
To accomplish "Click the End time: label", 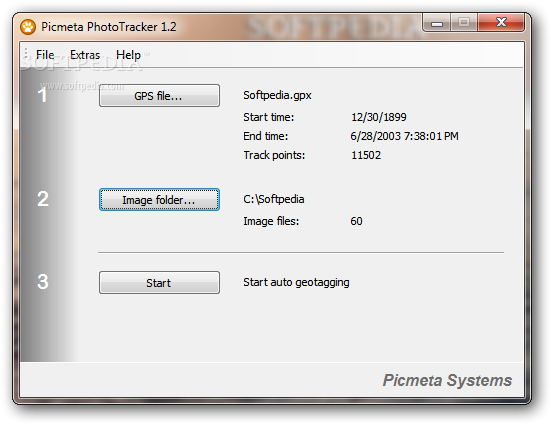I will [265, 136].
